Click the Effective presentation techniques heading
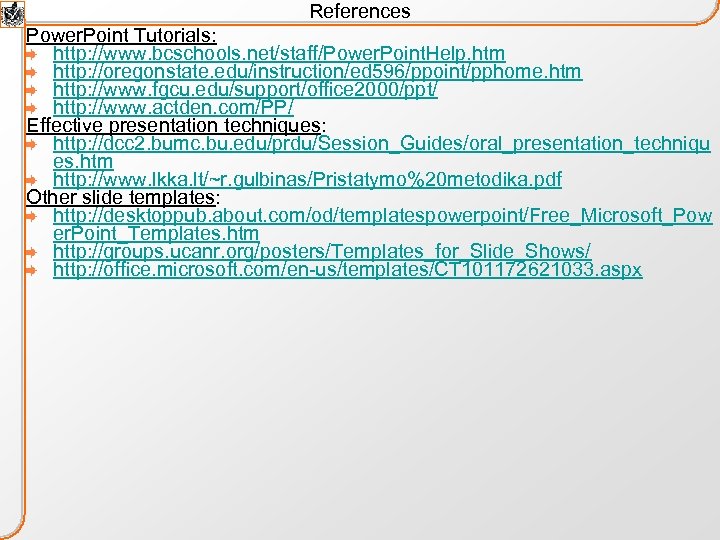Viewport: 720px width, 540px height. tap(176, 125)
